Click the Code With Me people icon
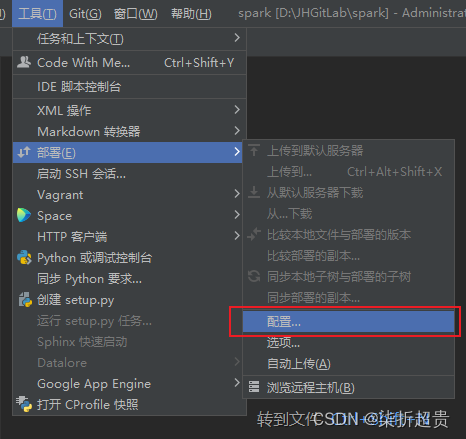The width and height of the screenshot is (466, 439). [x=24, y=62]
